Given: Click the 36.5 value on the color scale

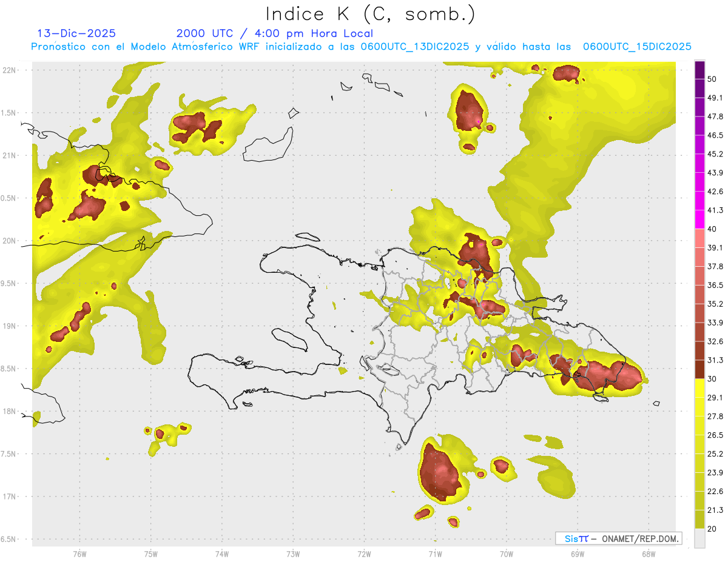Looking at the screenshot, I should click(715, 285).
